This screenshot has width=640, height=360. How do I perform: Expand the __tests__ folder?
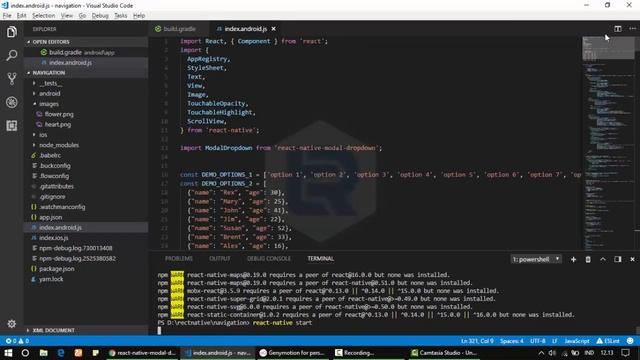(50, 83)
